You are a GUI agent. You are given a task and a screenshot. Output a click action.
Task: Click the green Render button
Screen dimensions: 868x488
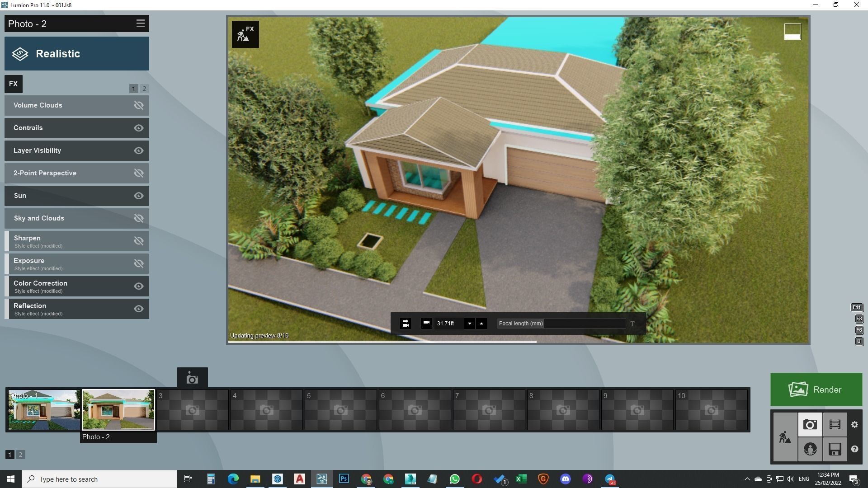tap(816, 389)
